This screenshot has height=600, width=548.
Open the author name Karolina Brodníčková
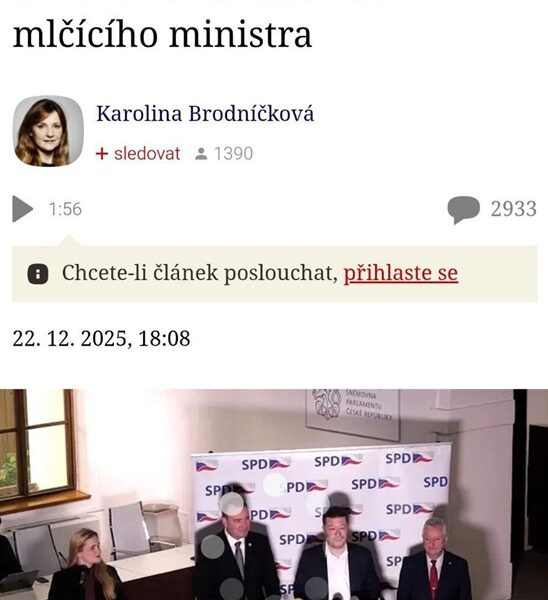205,114
